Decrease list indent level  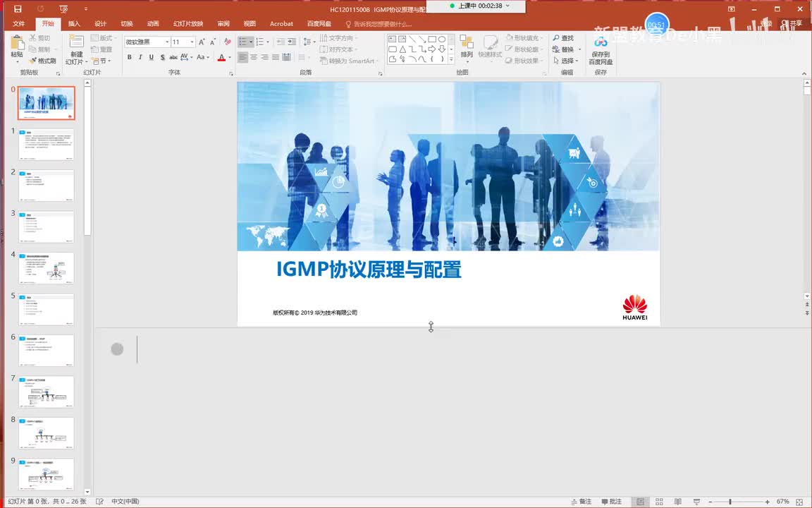tap(281, 42)
